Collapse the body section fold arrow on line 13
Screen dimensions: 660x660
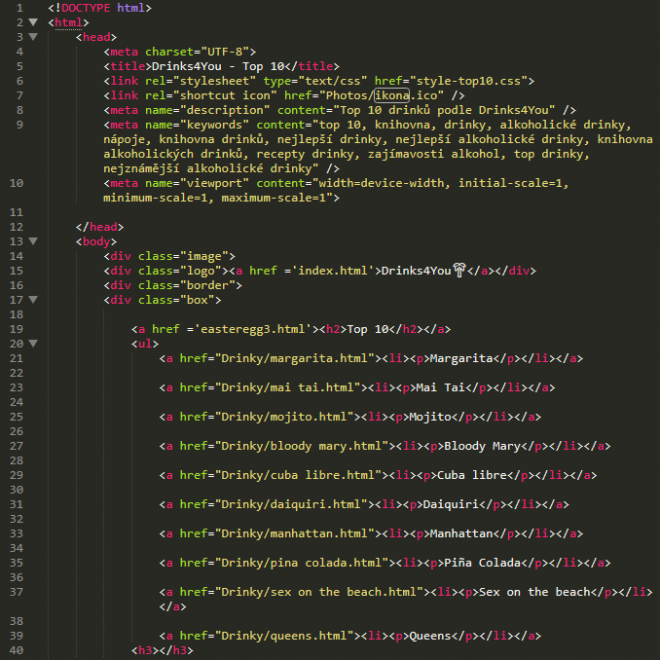point(33,241)
